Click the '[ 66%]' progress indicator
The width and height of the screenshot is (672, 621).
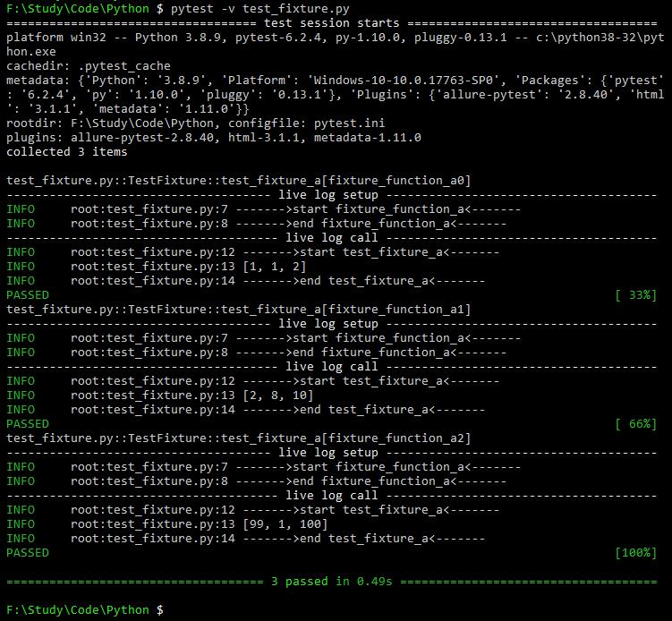636,424
